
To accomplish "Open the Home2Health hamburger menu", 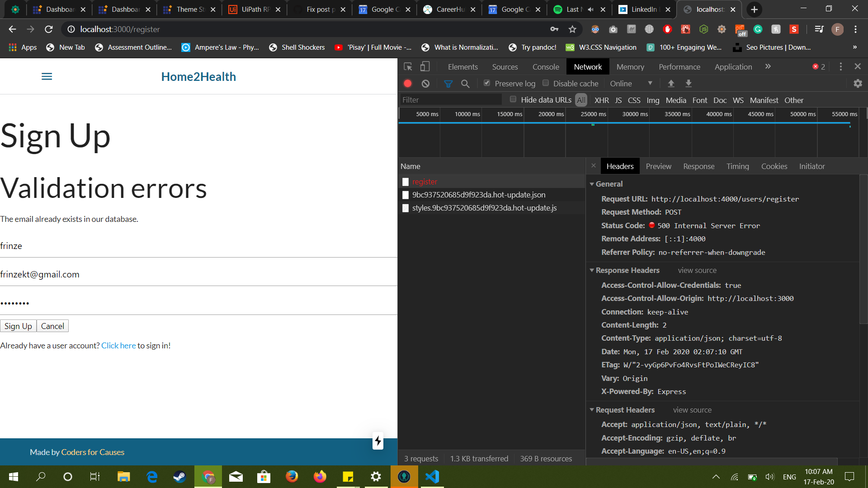I will (47, 76).
